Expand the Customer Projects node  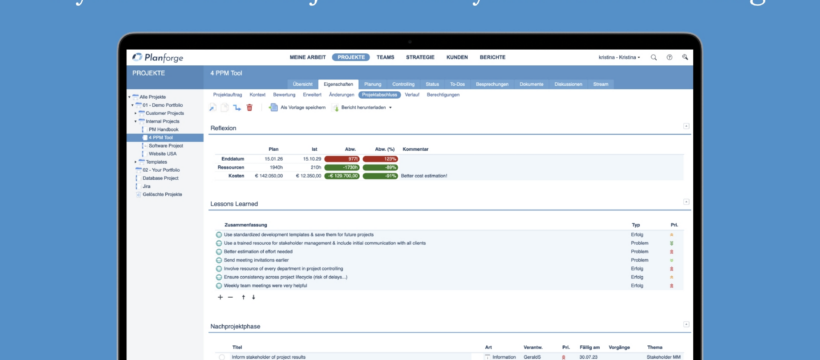(x=135, y=113)
